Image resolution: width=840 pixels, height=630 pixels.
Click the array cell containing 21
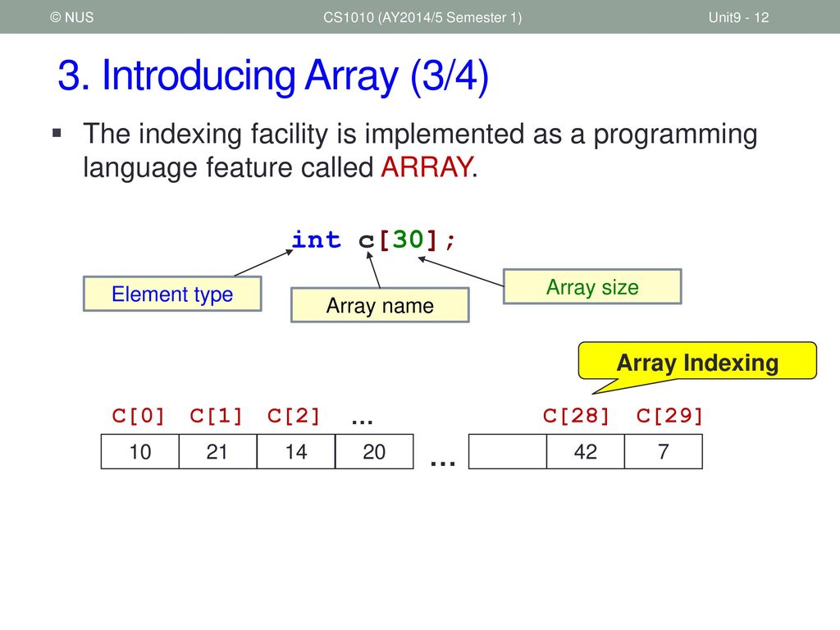click(x=218, y=452)
